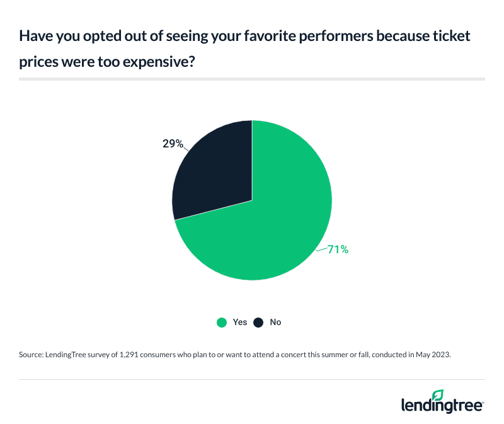Click the thin divider above the logo

(252, 379)
